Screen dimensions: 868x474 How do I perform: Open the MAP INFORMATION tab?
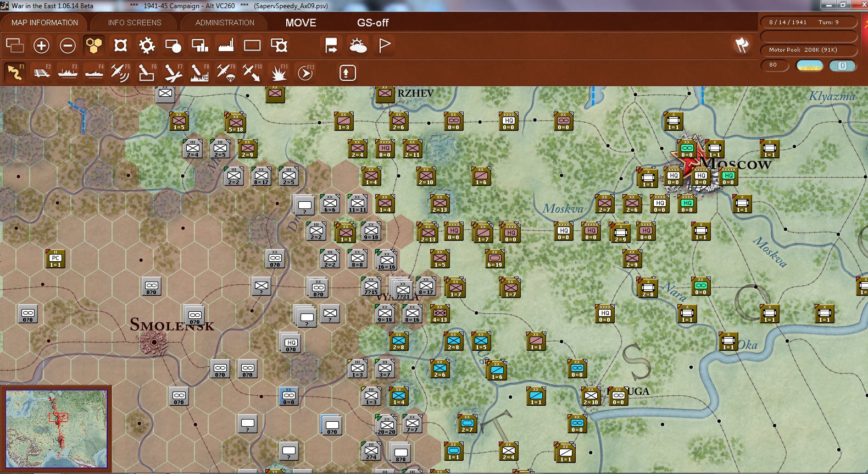(x=44, y=23)
